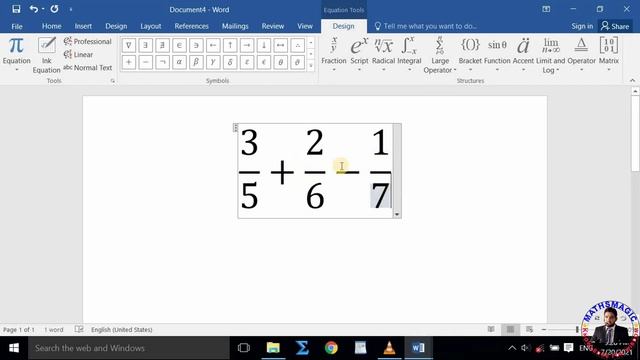Click the spelling proofing status icon
The image size is (640, 360).
pos(79,329)
